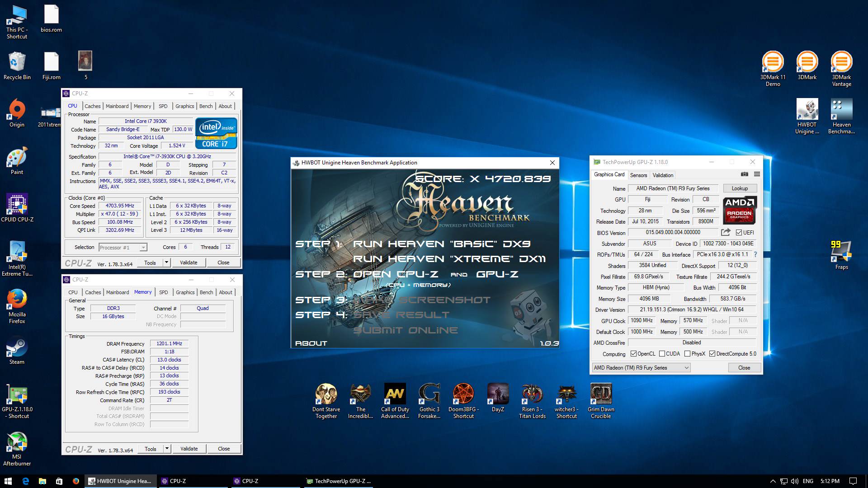The image size is (868, 488).
Task: Switch to the Sensors tab in GPU-Z
Action: coord(638,175)
